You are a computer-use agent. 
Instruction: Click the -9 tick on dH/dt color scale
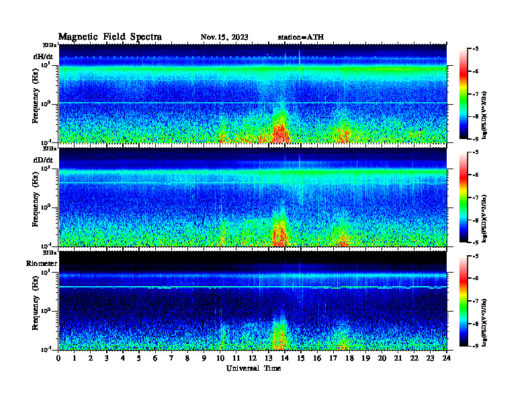click(x=475, y=139)
